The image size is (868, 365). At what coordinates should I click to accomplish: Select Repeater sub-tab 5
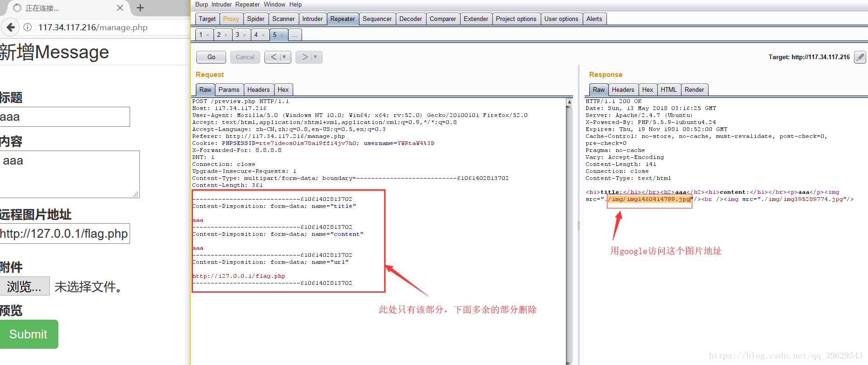(275, 35)
